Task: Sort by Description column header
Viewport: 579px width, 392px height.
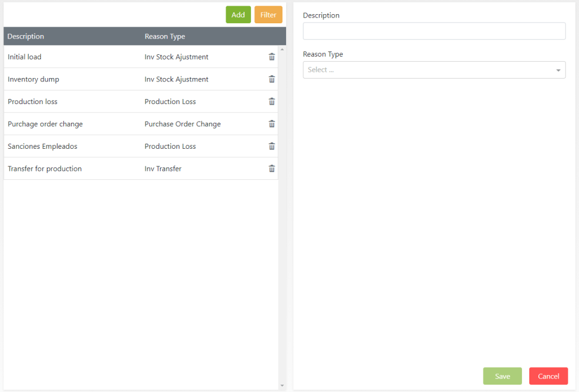Action: pos(26,36)
